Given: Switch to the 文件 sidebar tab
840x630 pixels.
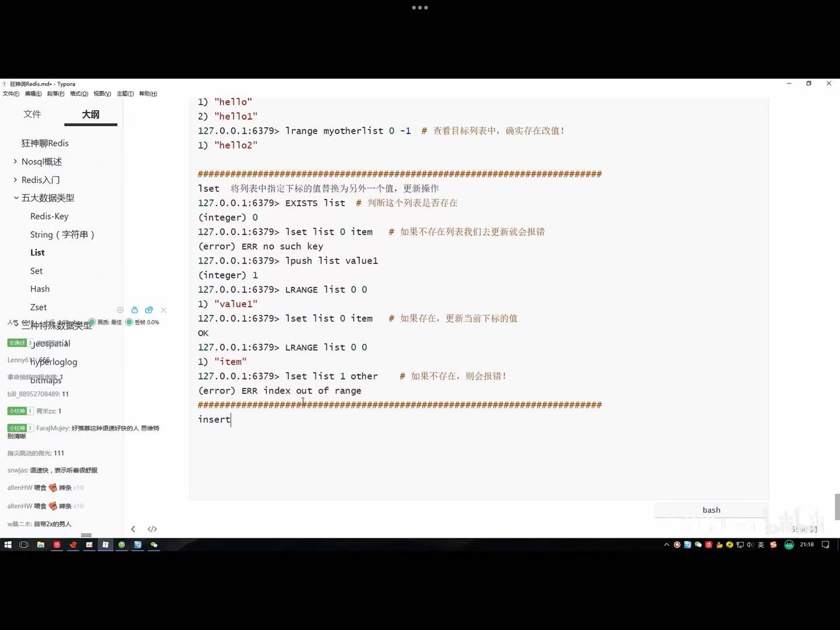Looking at the screenshot, I should [x=32, y=114].
